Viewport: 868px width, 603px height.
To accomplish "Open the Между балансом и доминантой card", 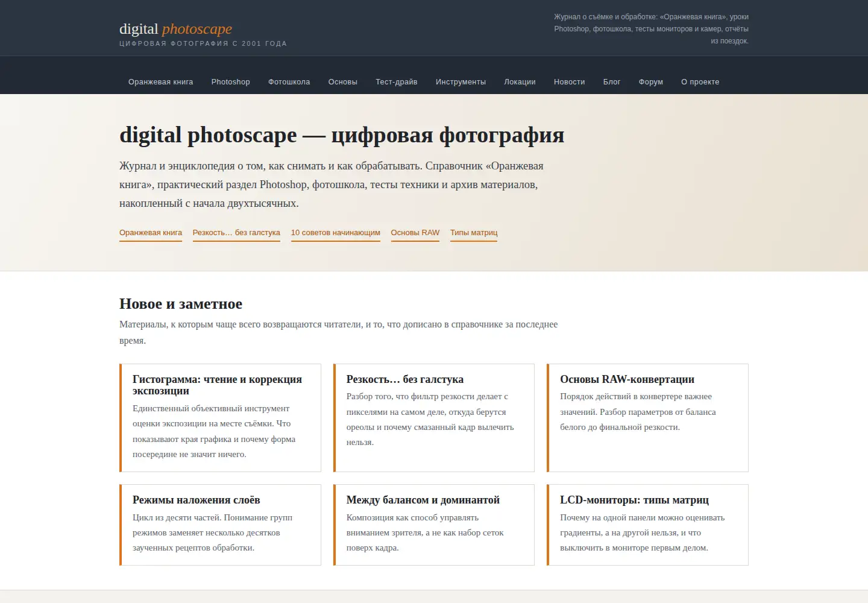I will pyautogui.click(x=434, y=525).
